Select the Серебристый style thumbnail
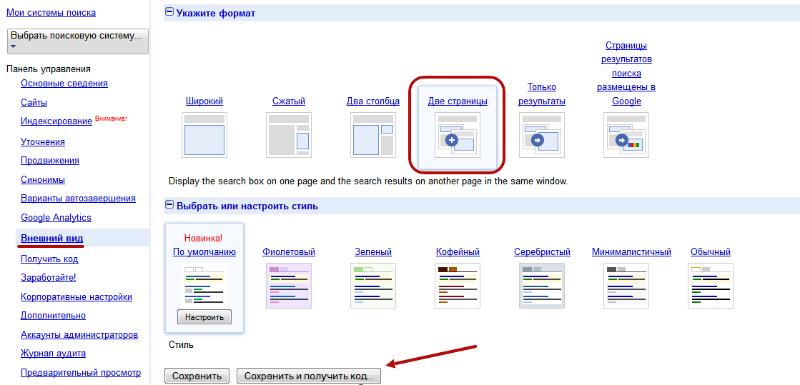Screen dimensions: 800x385 coord(542,286)
